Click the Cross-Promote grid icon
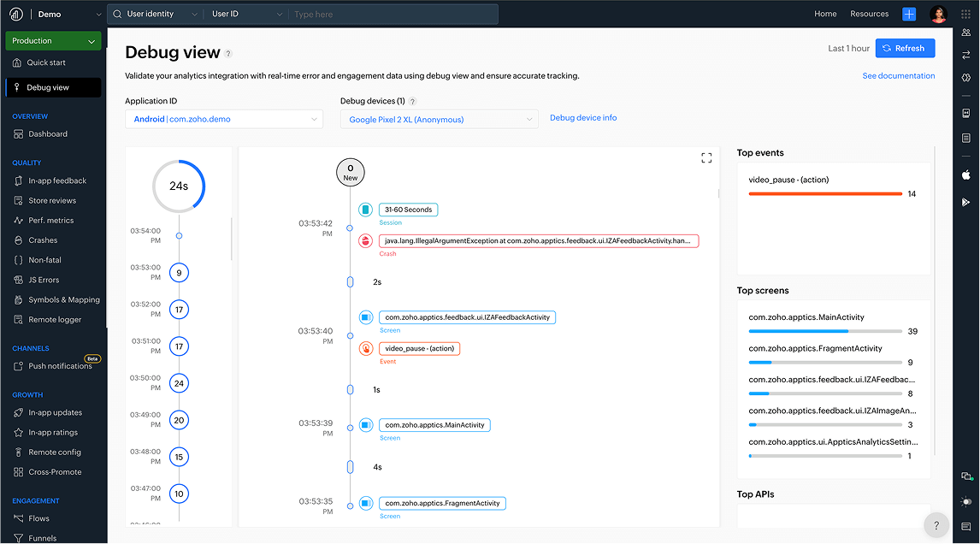This screenshot has width=980, height=544. (x=18, y=472)
